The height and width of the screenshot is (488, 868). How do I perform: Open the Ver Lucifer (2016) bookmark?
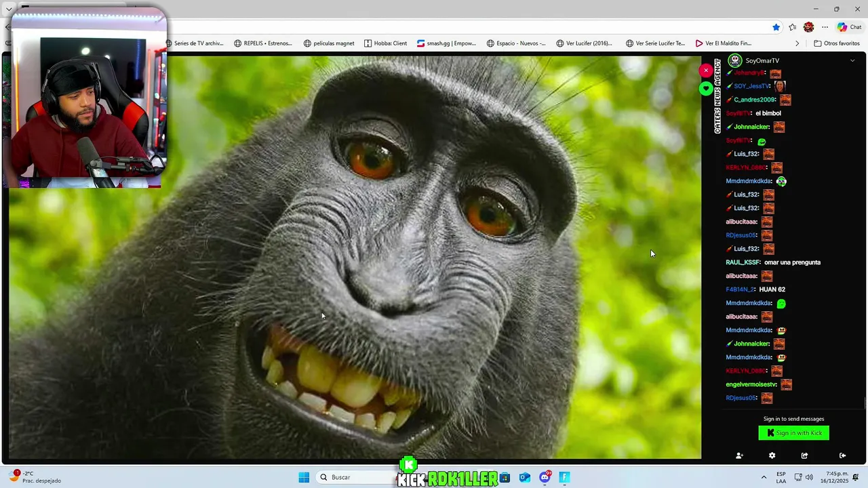pos(584,43)
